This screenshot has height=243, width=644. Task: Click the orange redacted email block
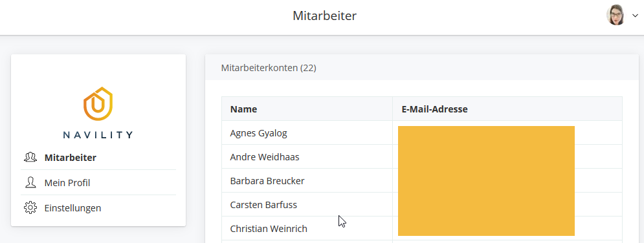click(x=486, y=181)
